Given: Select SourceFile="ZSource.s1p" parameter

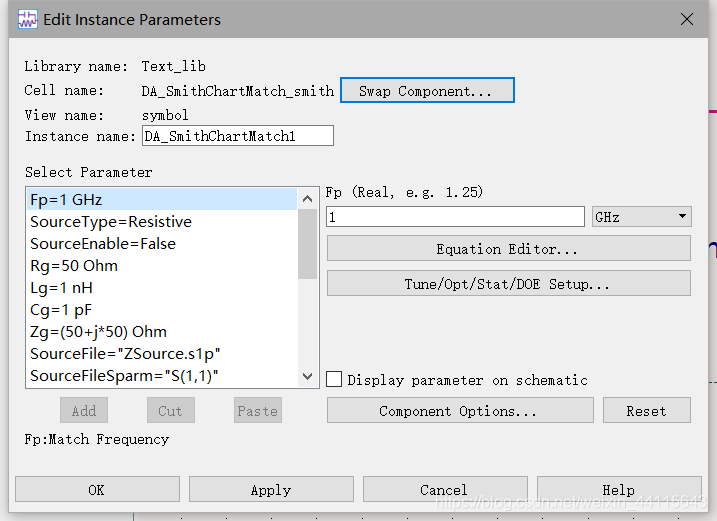Looking at the screenshot, I should 162,354.
